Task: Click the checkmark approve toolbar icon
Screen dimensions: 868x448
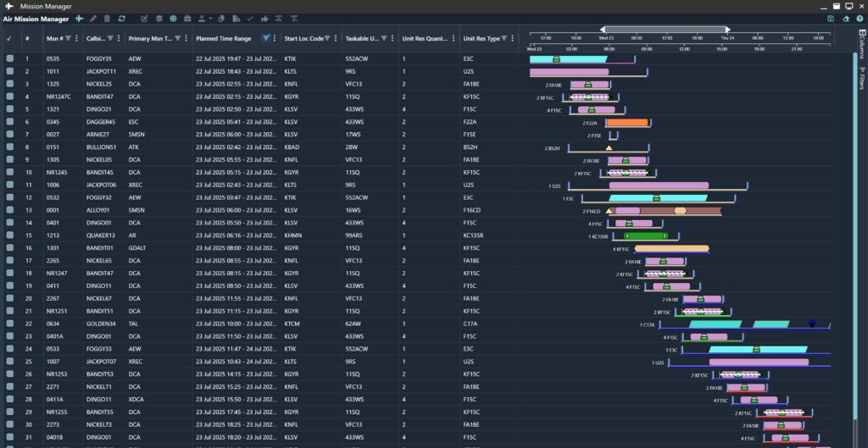Action: tap(250, 19)
